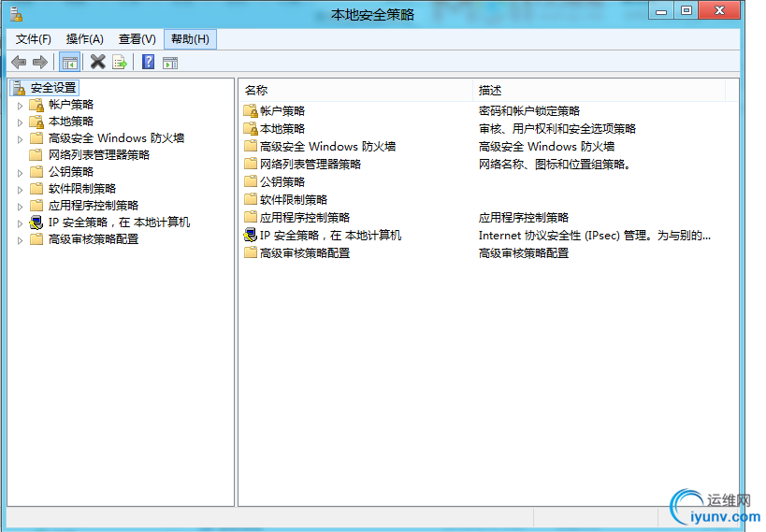Viewport: 766px width, 532px height.
Task: Select 网络列表管理器策略 in the tree
Action: pos(99,155)
